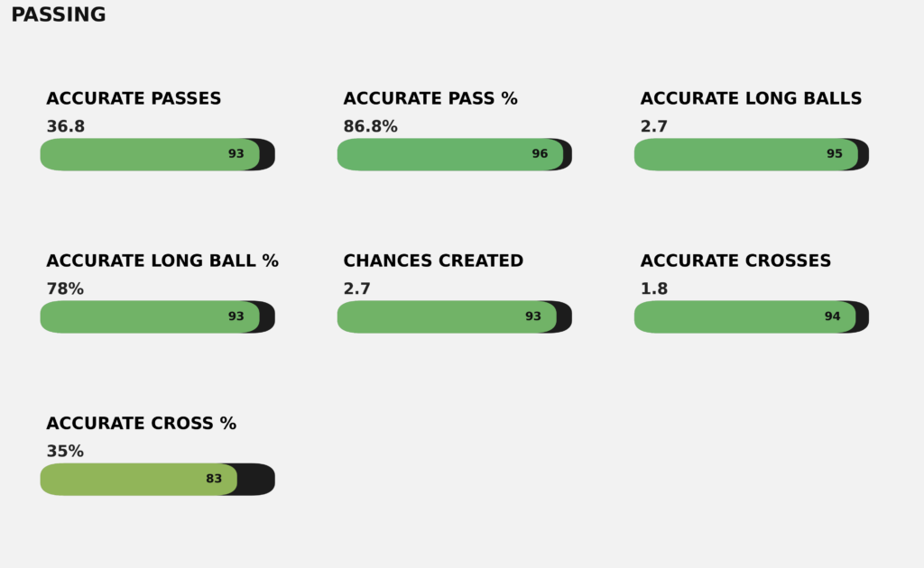Click the 83 percentile score badge
This screenshot has width=924, height=568.
pos(214,479)
